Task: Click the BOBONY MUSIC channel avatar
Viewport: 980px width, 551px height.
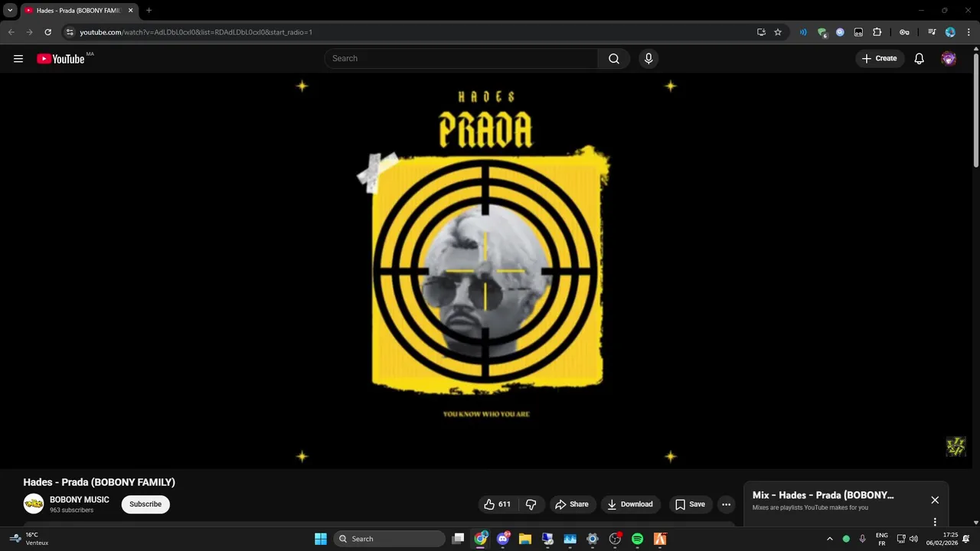Action: pyautogui.click(x=34, y=504)
